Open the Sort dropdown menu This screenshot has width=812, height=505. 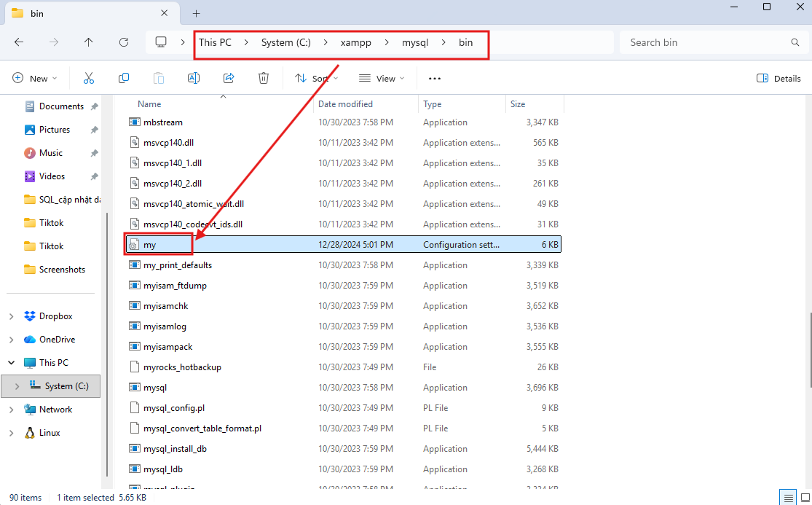tap(316, 78)
